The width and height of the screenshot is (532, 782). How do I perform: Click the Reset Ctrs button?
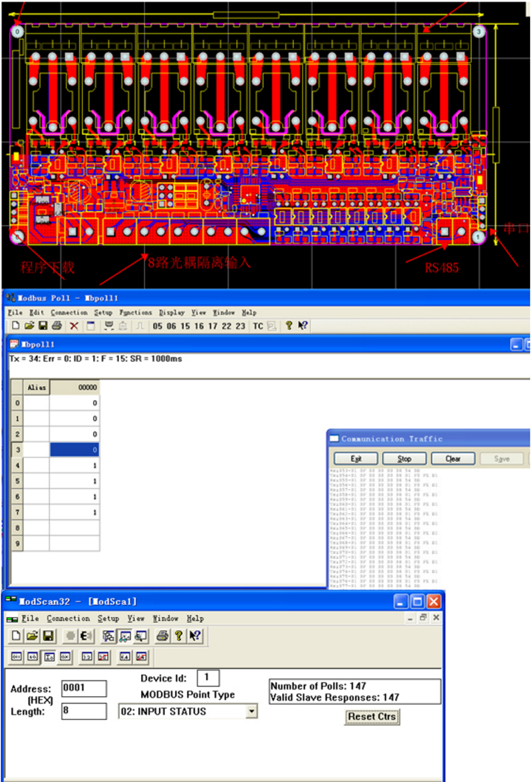pyautogui.click(x=372, y=717)
